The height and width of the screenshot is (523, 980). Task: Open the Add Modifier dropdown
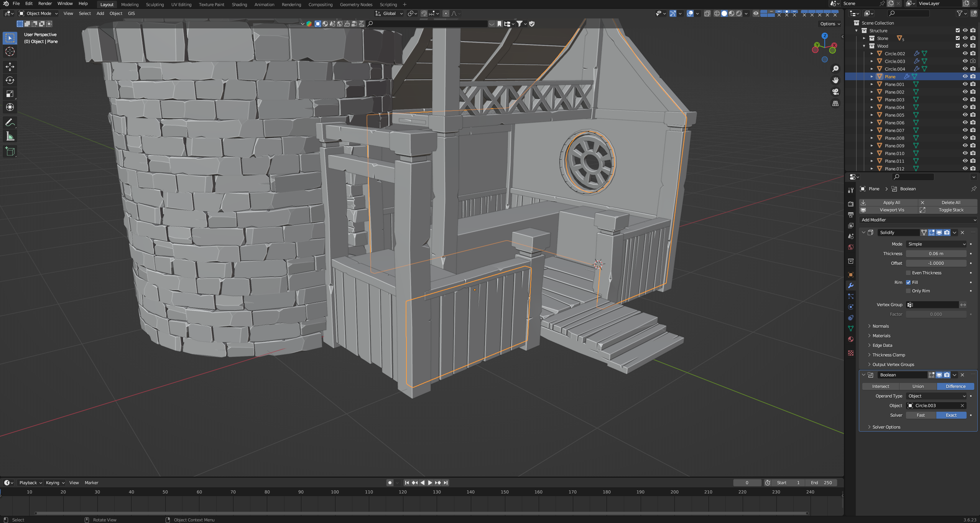coord(918,220)
